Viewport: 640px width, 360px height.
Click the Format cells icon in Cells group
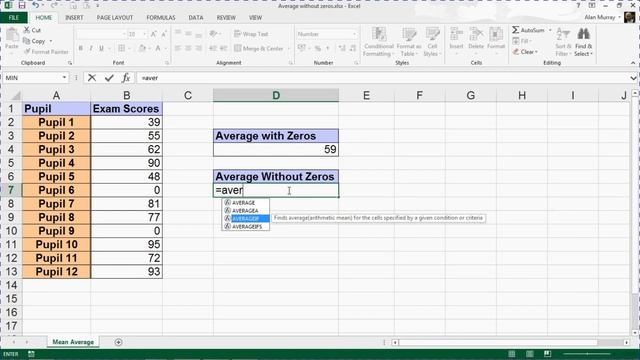tap(496, 34)
